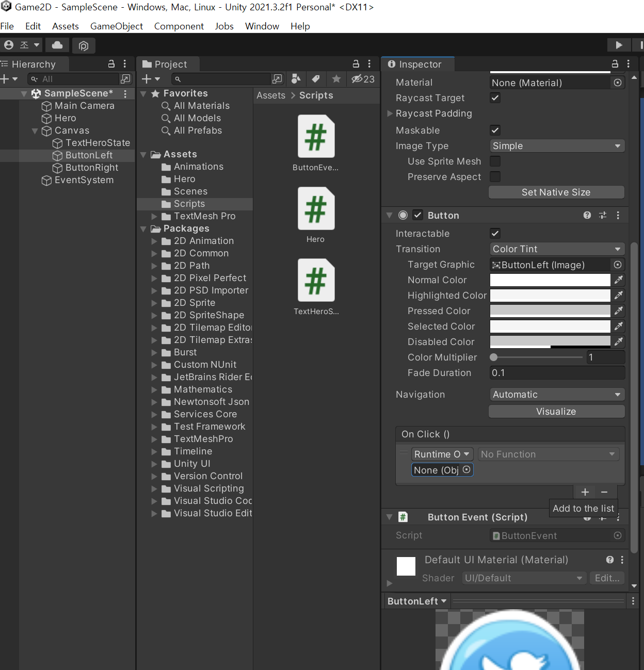
Task: Select ButtonRight in Hierarchy
Action: pos(92,168)
